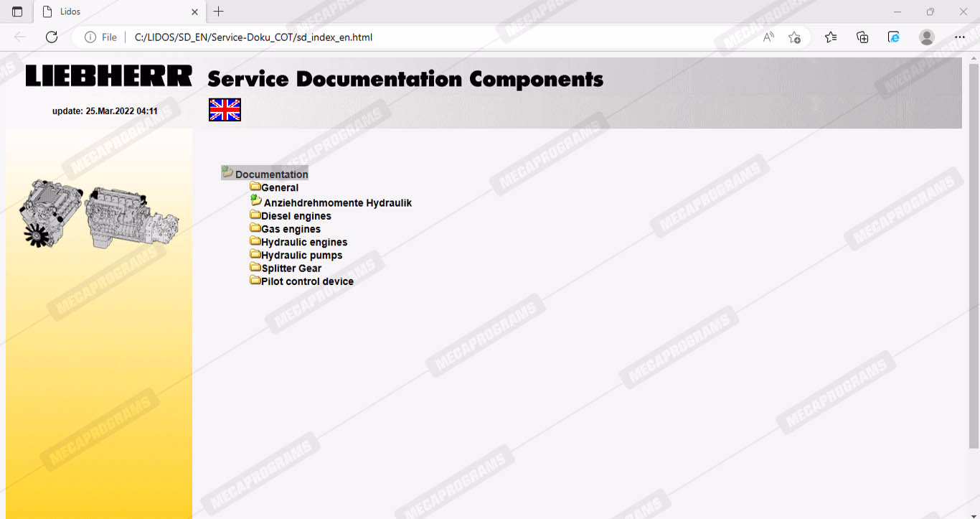Select the Hydraulic engines entry
980x519 pixels.
(x=304, y=243)
